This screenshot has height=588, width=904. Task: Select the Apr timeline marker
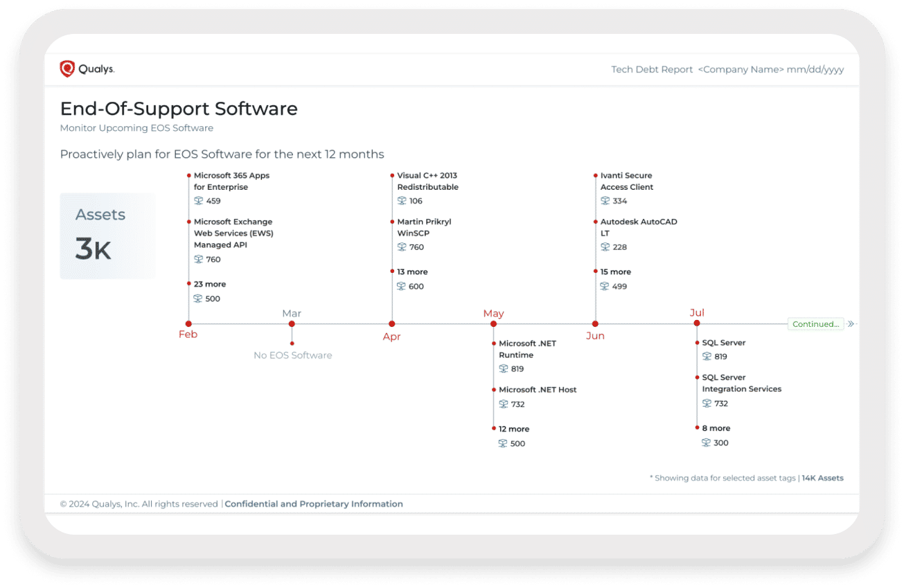[392, 323]
